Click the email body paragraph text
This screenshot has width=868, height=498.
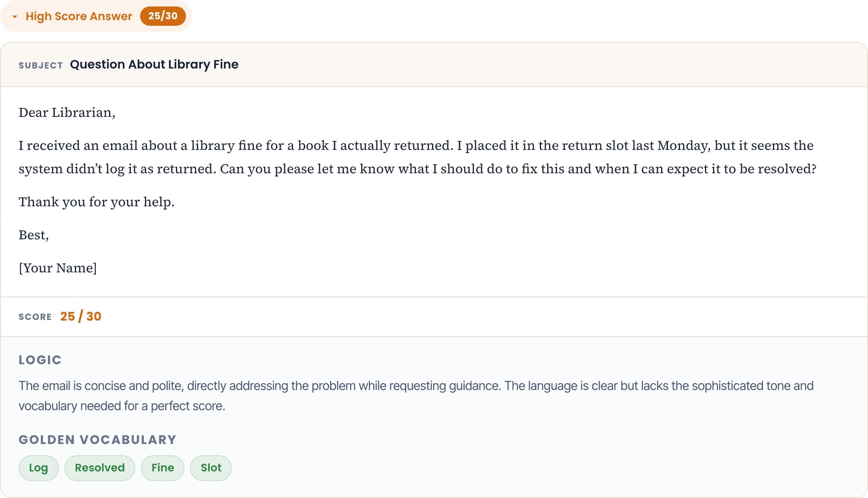click(417, 157)
